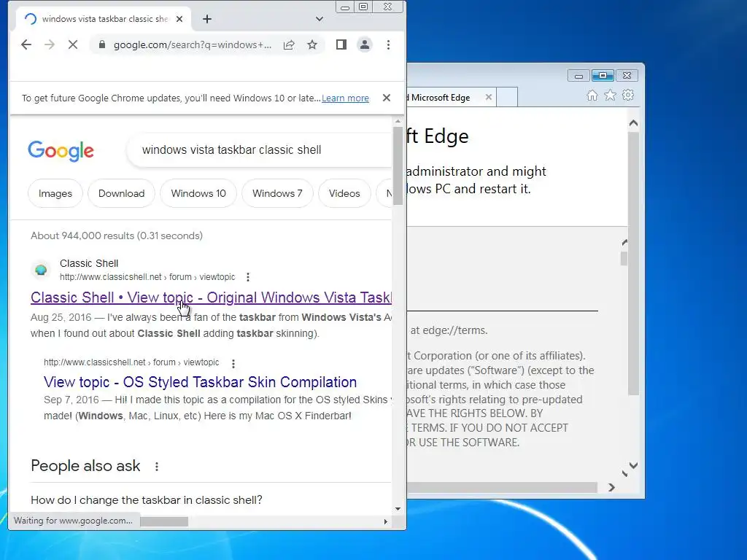Dismiss the Chrome update notification bar
Screen dimensions: 747x560
tap(387, 98)
